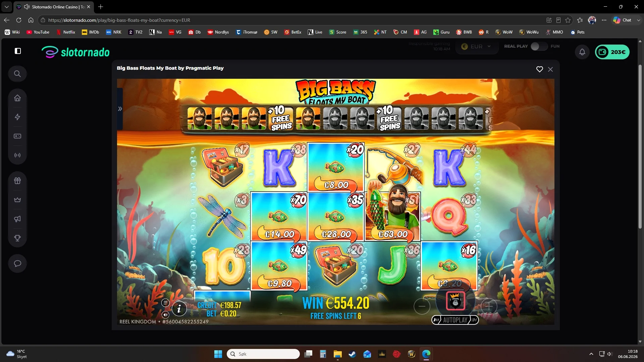Mute the game sound icon
This screenshot has height=362, width=644.
click(x=165, y=315)
